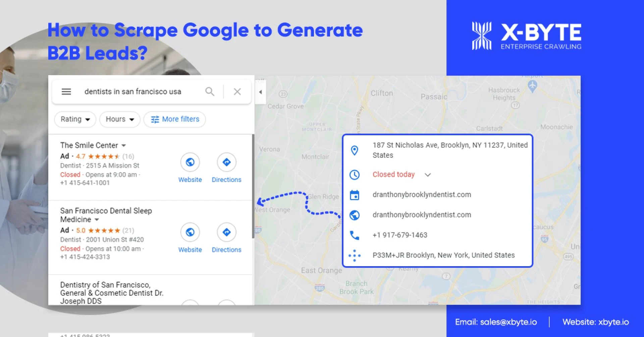Open the Hours filter dropdown
Image resolution: width=644 pixels, height=337 pixels.
coord(119,119)
